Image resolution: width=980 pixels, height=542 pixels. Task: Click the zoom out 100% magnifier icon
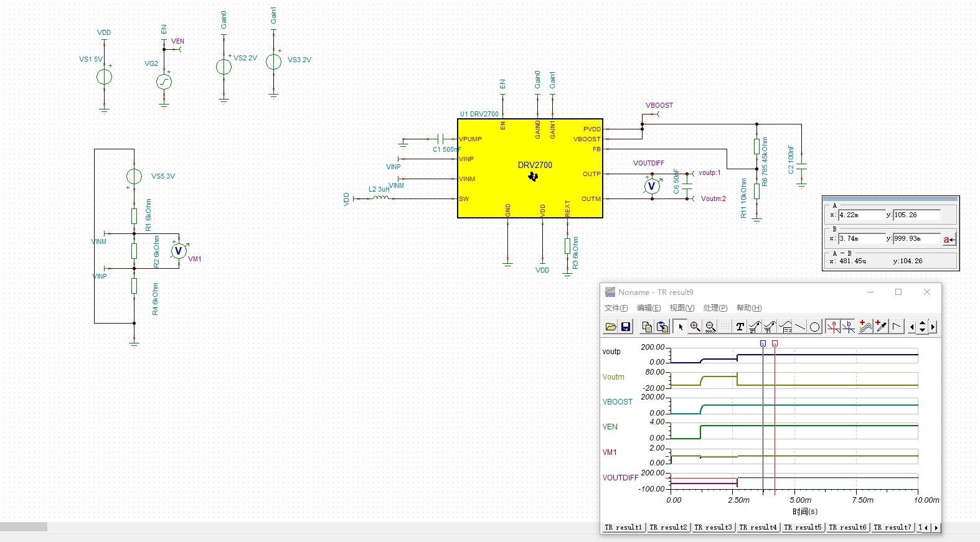710,327
